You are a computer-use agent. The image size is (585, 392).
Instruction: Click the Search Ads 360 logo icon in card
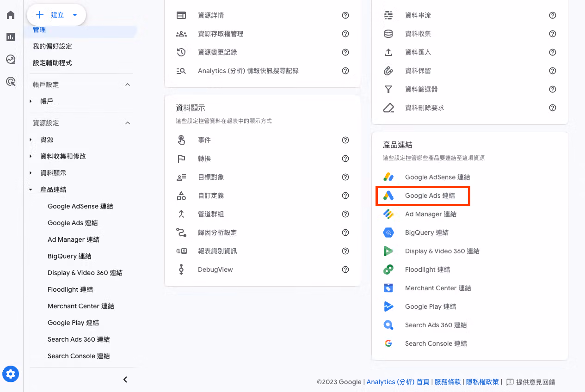[x=388, y=325]
